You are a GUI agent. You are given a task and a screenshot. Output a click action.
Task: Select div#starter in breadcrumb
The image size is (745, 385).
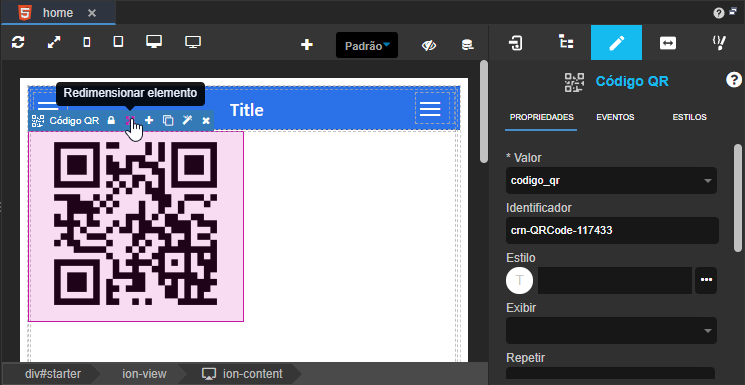click(53, 374)
